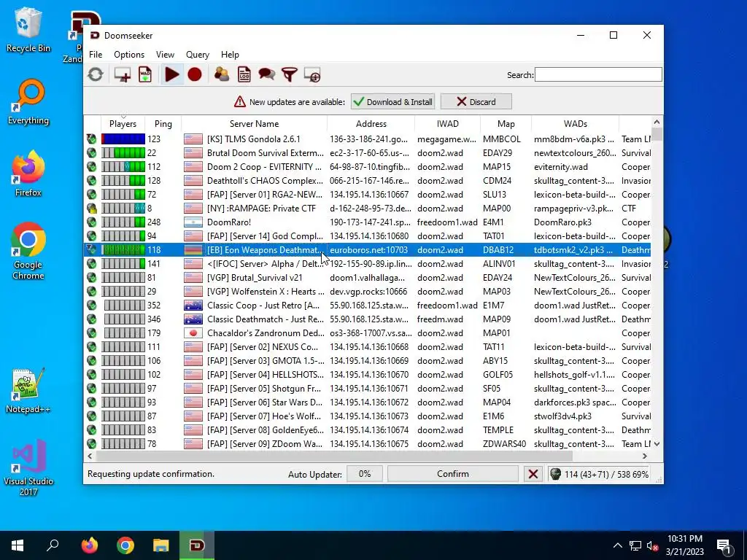Click the Discard update button
Viewport: 747px width, 560px height.
(476, 102)
